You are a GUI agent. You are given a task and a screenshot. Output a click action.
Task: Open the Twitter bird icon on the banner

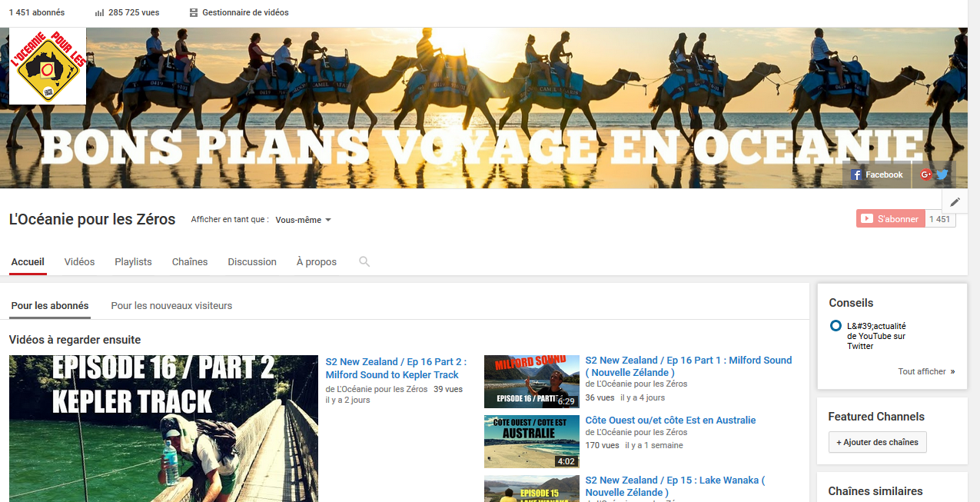942,175
